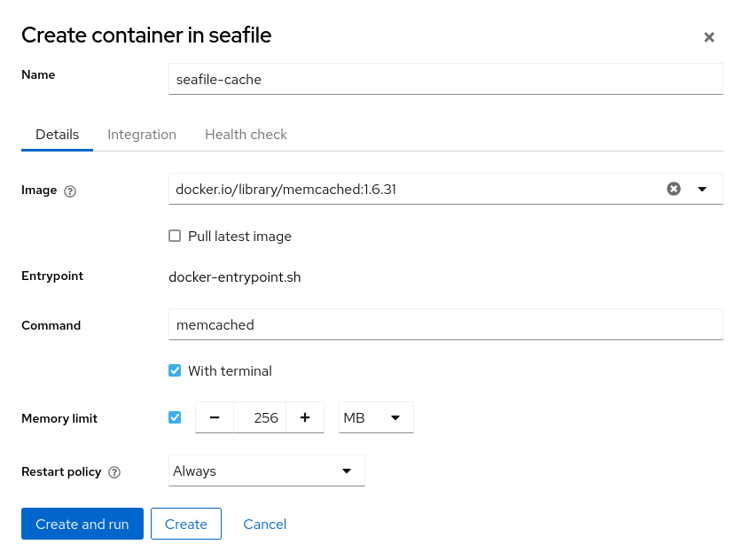The width and height of the screenshot is (743, 560).
Task: Toggle the Memory limit checkbox
Action: pos(175,417)
